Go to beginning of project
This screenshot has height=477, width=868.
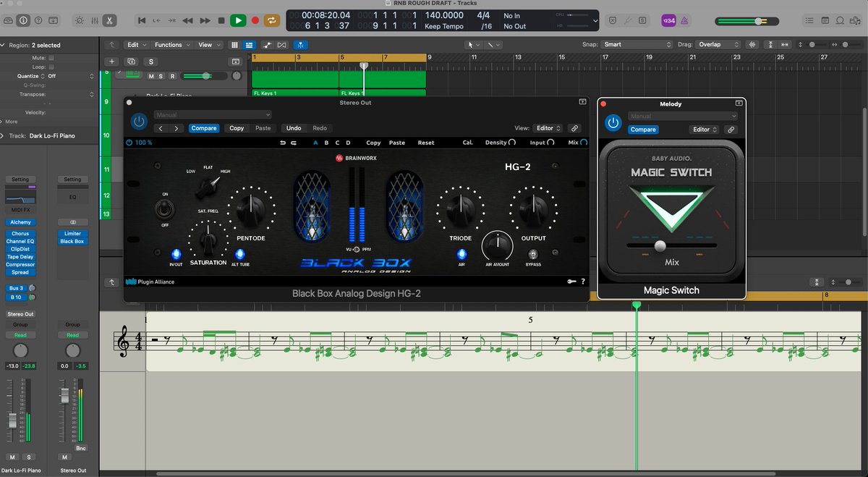(142, 20)
